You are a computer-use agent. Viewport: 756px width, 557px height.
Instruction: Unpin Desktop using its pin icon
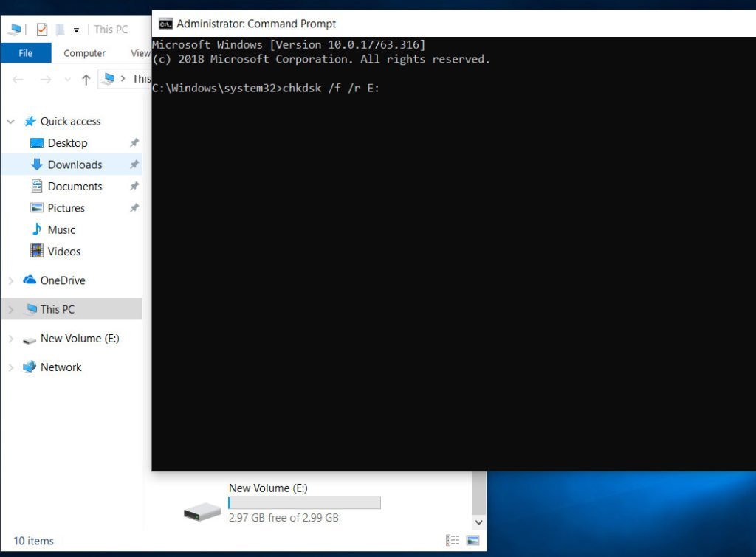(x=134, y=143)
